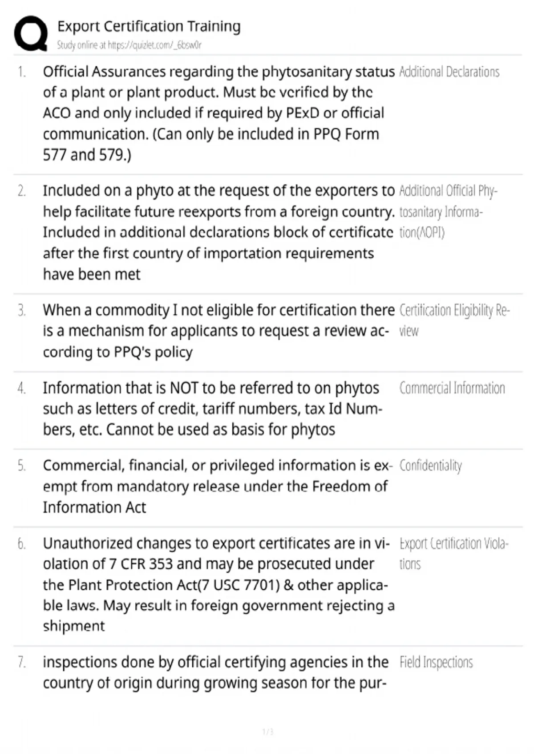This screenshot has width=534, height=756.
Task: Click definition about Official Assurances phytosanitary status
Action: (218, 113)
